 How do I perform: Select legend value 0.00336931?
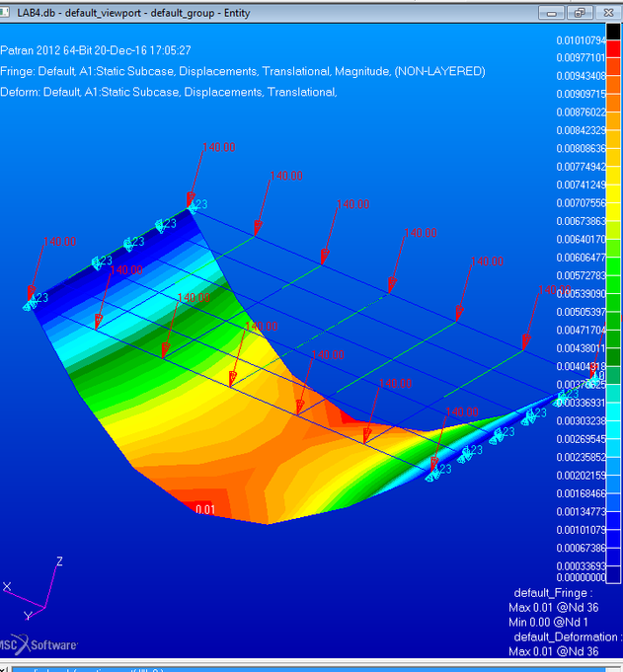(581, 403)
